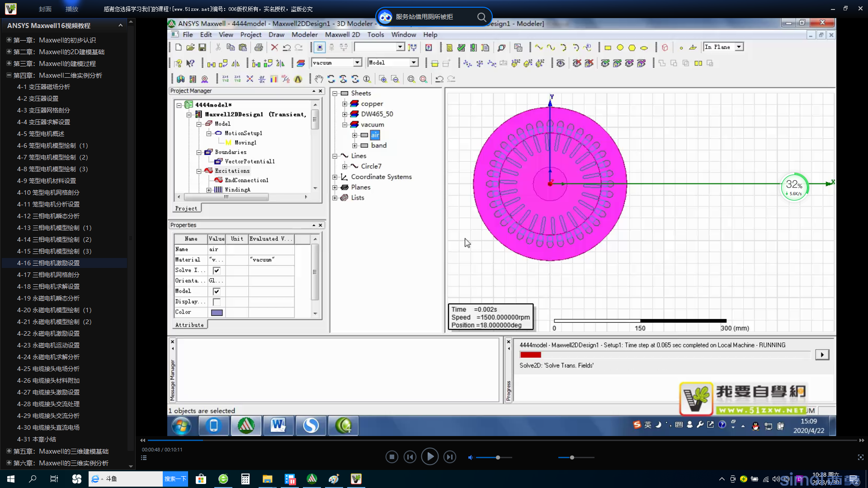This screenshot has height=488, width=868.
Task: Click the Fit all contents view icon
Action: click(x=411, y=79)
